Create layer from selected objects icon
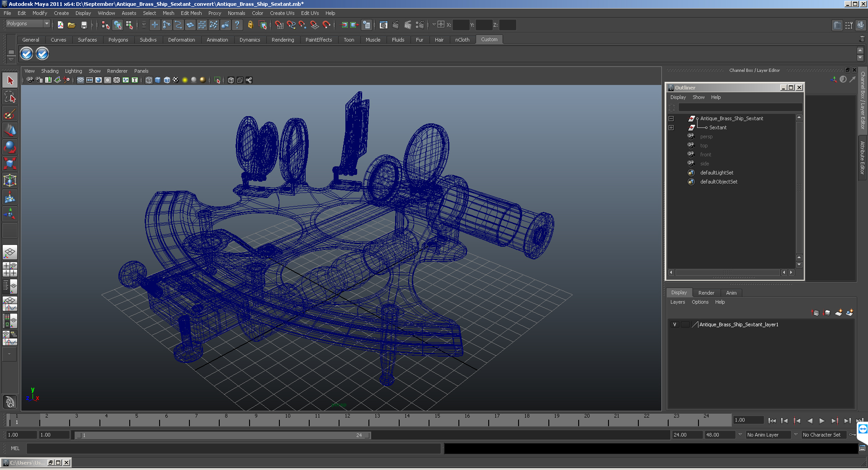 (849, 313)
